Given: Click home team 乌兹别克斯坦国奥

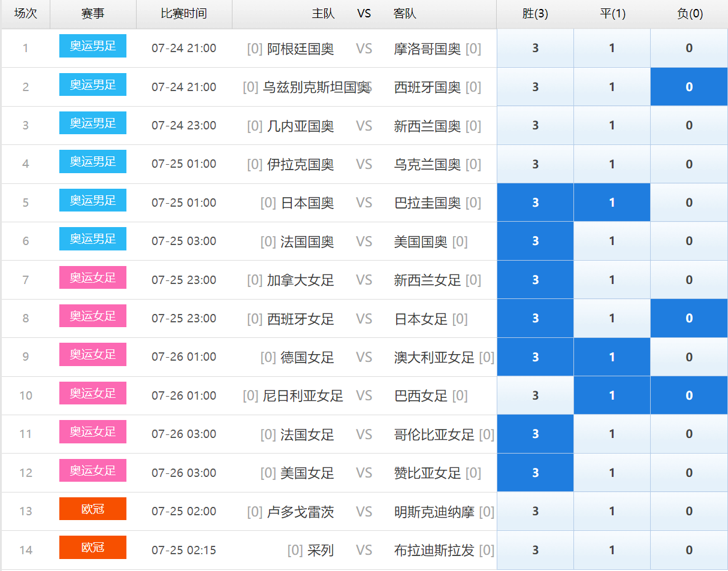Looking at the screenshot, I should pos(316,87).
